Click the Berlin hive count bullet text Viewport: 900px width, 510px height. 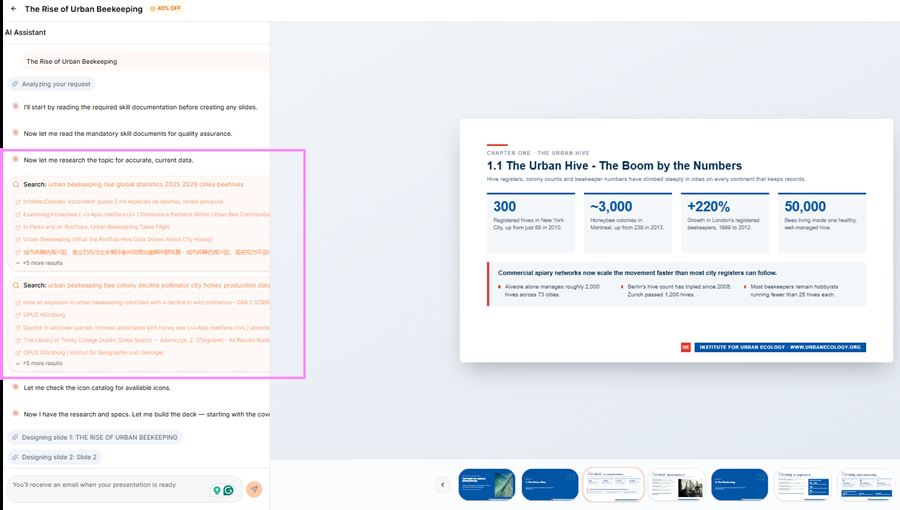click(679, 290)
